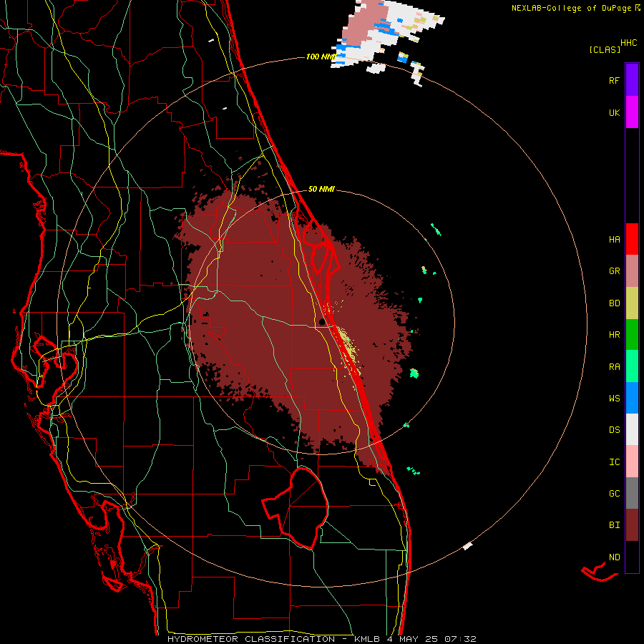Select the GR graupel legend color
644x644 pixels.
[x=632, y=271]
